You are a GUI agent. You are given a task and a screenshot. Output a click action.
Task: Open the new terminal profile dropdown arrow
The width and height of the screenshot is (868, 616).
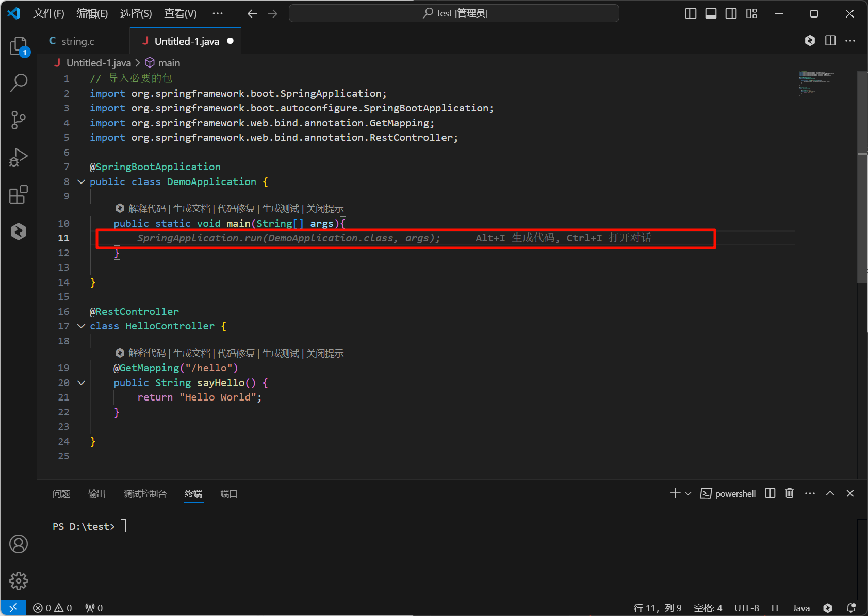(x=688, y=494)
